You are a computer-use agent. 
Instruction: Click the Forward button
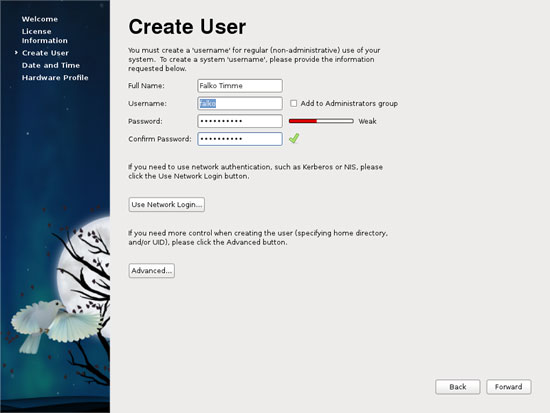tap(509, 387)
